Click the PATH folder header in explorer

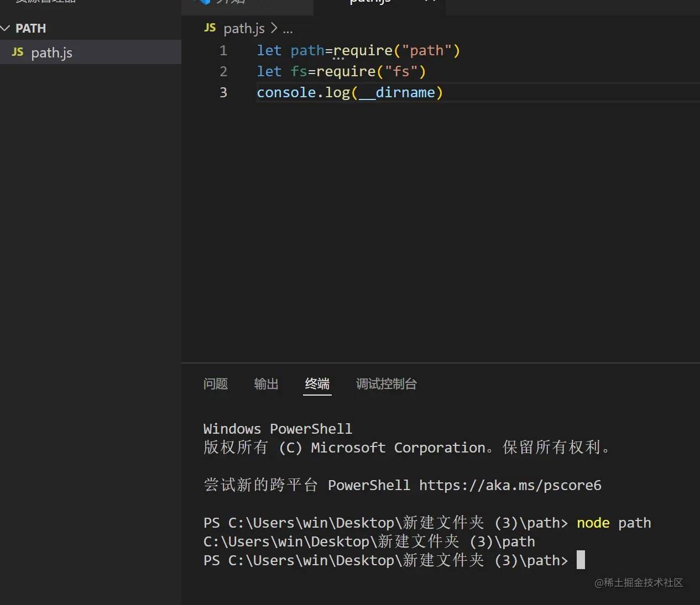[31, 28]
